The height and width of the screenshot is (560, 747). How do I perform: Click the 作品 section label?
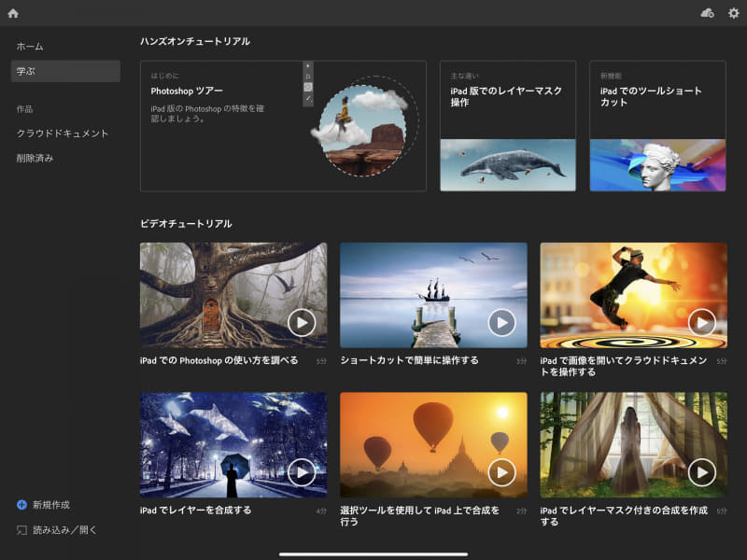point(25,109)
